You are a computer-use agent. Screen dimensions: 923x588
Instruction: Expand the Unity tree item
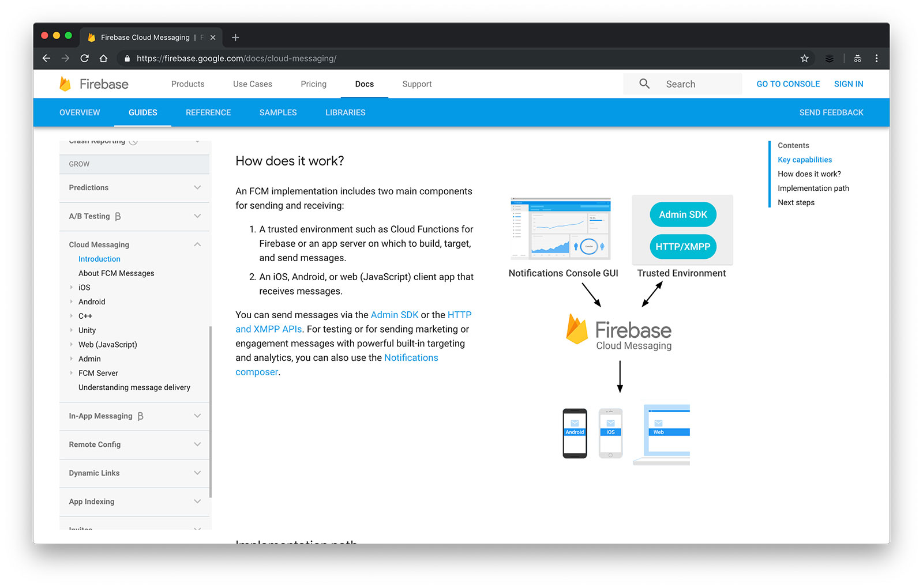[72, 330]
